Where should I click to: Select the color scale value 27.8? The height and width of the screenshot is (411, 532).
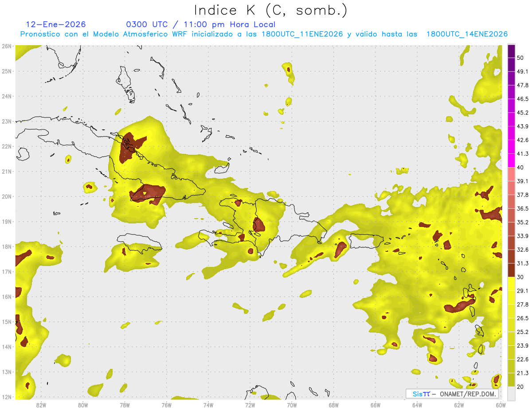522,305
